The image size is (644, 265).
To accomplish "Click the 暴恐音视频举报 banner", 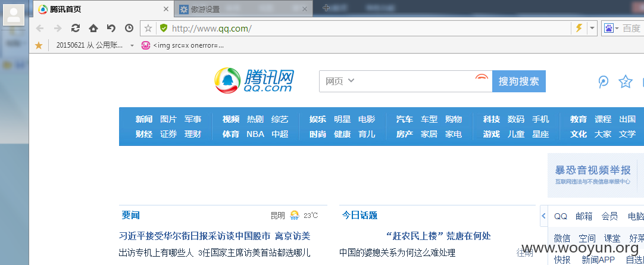I will point(596,176).
